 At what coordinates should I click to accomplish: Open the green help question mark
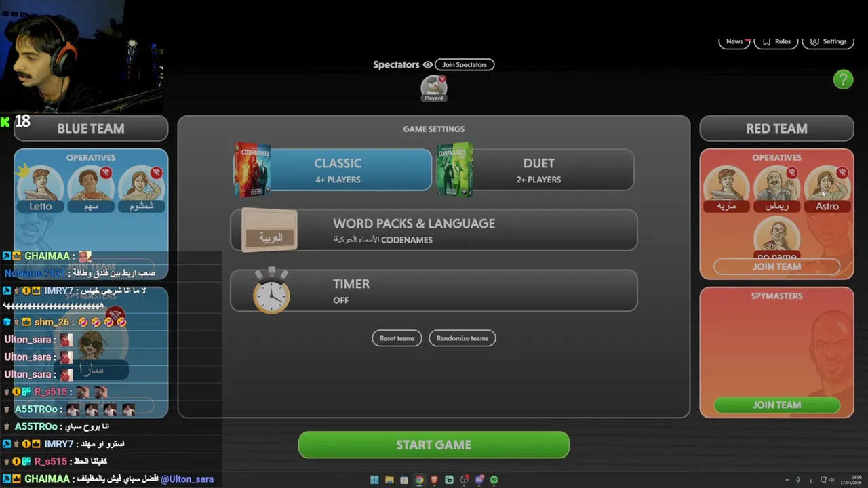click(x=843, y=80)
